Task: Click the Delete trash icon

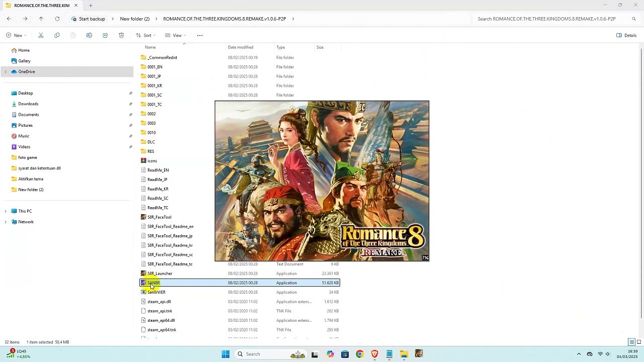Action: tap(121, 35)
